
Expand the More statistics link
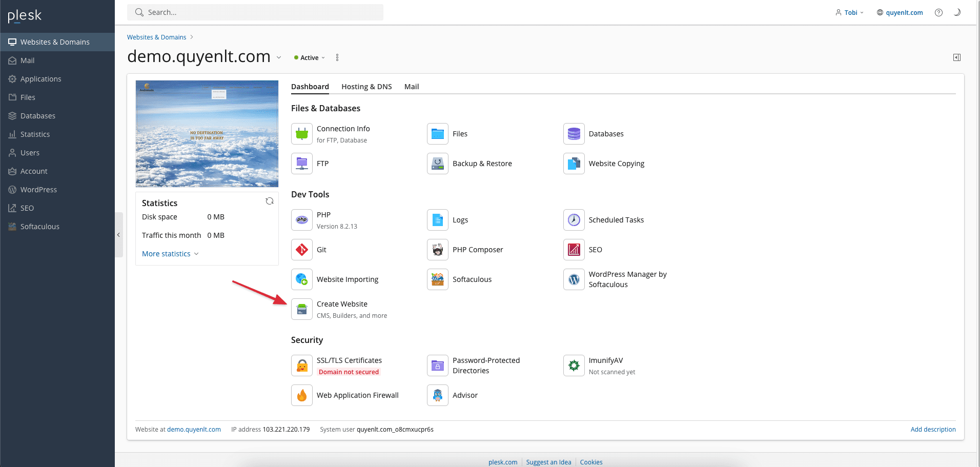(170, 254)
